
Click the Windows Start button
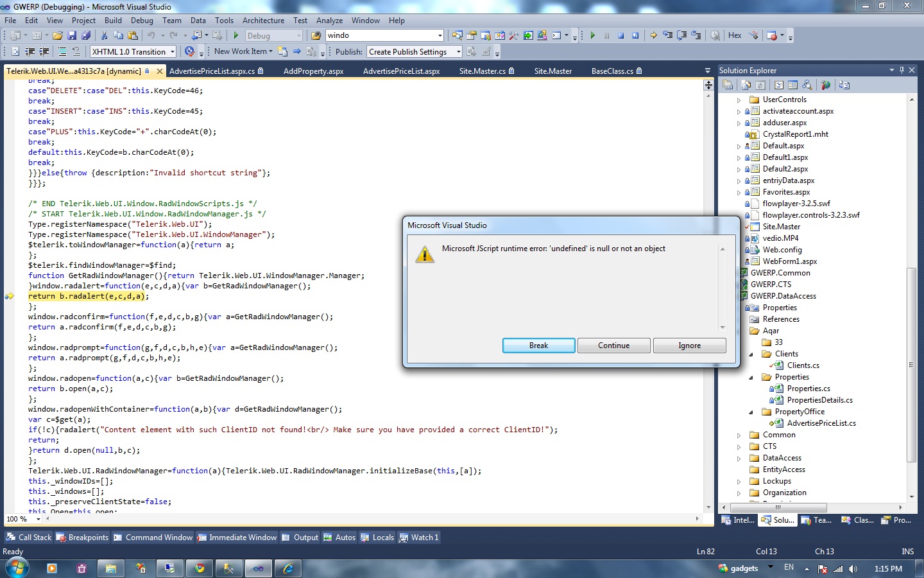17,568
